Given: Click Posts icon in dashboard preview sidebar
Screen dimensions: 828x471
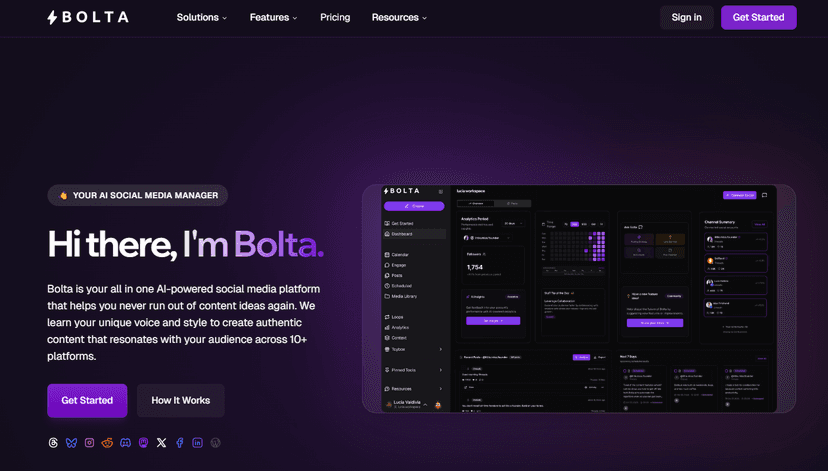Looking at the screenshot, I should [x=387, y=276].
